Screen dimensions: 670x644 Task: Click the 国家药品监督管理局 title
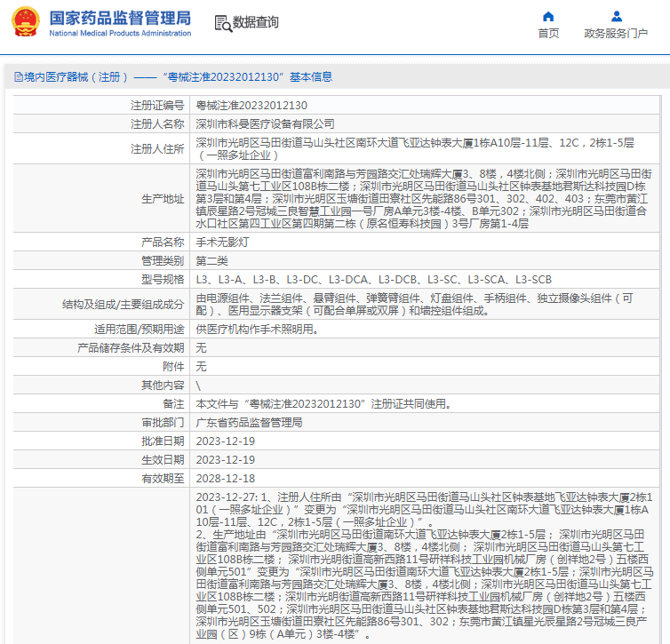pyautogui.click(x=120, y=18)
